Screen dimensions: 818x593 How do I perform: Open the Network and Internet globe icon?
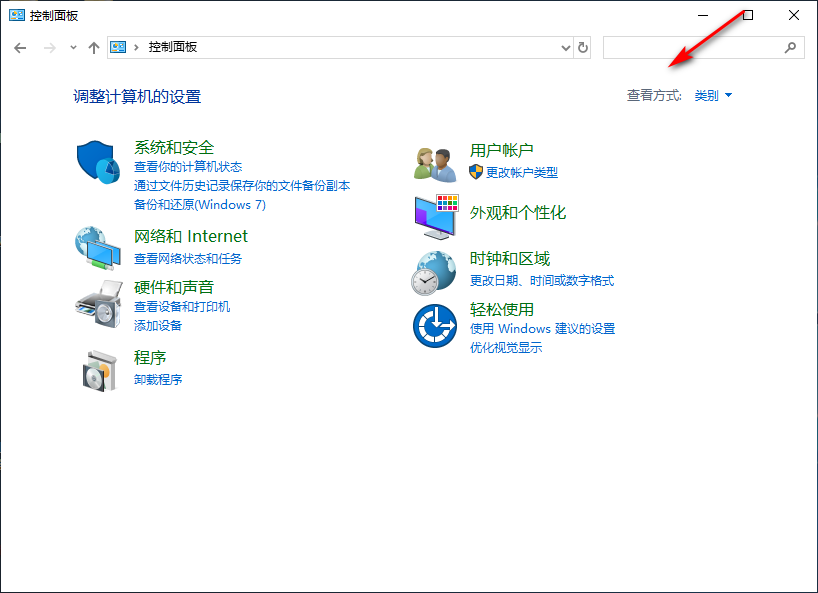pyautogui.click(x=97, y=248)
